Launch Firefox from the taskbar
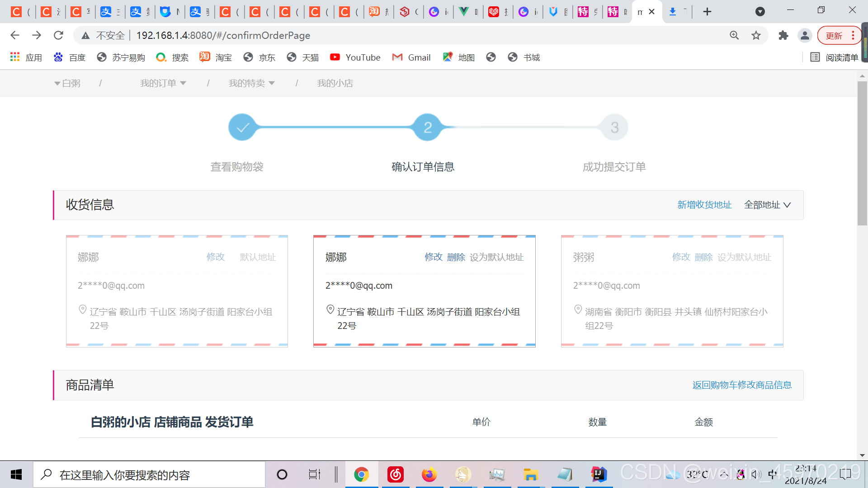Screen dimensions: 868x488 (429, 474)
